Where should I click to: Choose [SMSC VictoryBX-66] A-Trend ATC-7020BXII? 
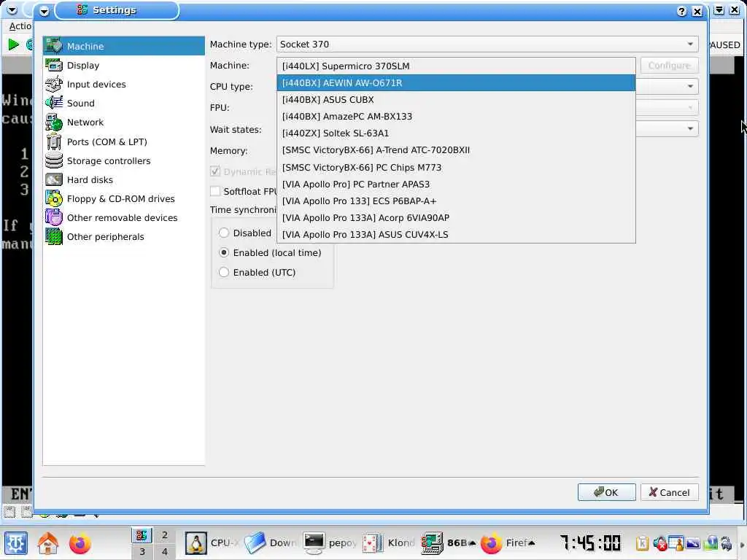tap(456, 150)
